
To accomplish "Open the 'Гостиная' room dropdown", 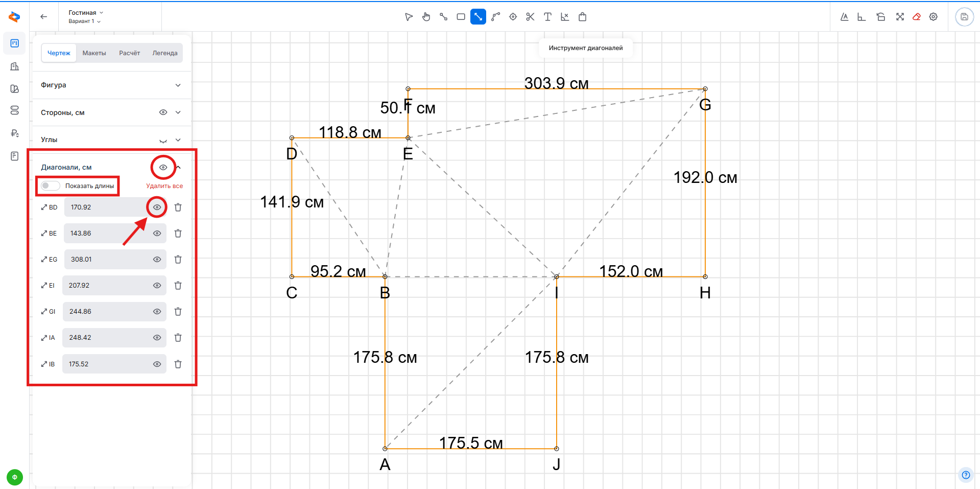I will point(86,13).
